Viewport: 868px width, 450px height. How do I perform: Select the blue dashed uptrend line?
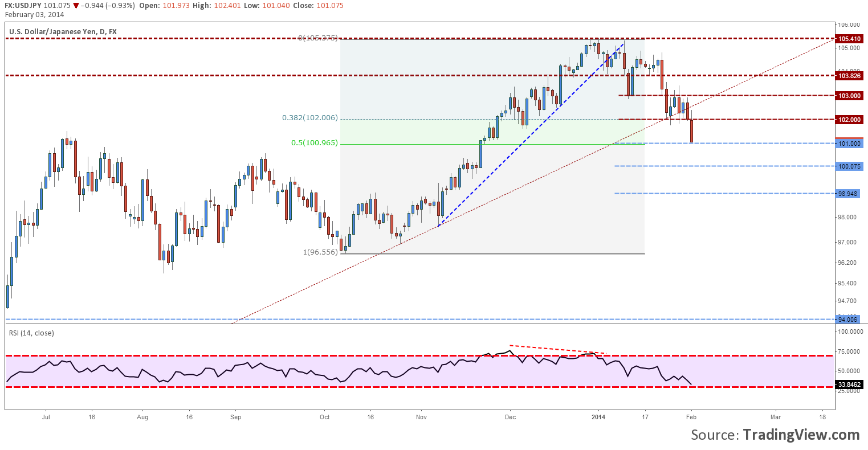tap(530, 136)
